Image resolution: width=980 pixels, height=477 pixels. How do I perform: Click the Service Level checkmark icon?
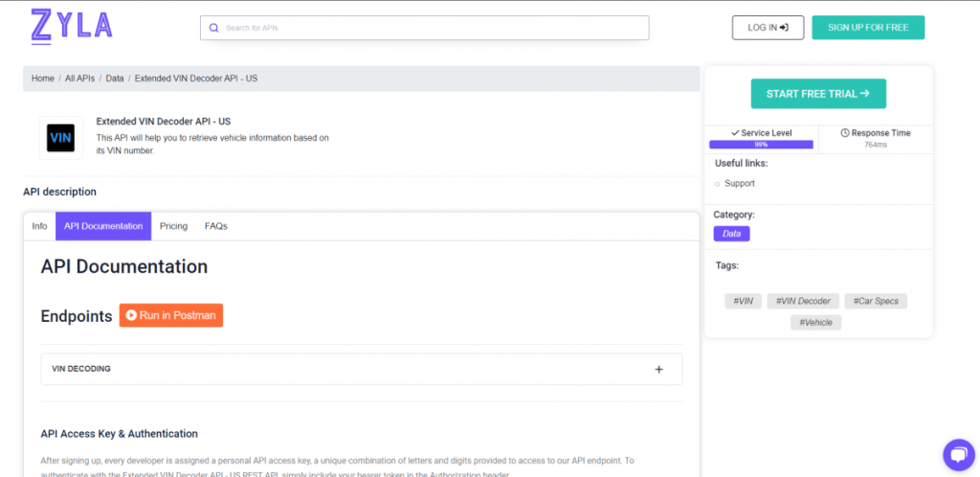pos(735,133)
